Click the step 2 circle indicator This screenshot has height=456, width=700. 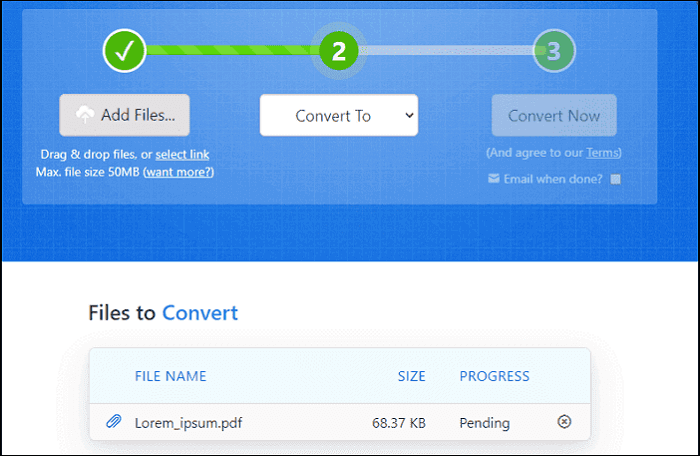[339, 51]
